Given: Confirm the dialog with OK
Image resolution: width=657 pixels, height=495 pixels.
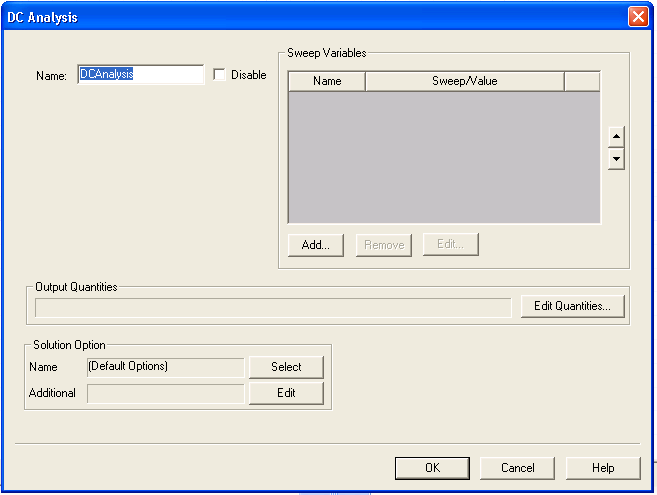Looking at the screenshot, I should pos(432,468).
